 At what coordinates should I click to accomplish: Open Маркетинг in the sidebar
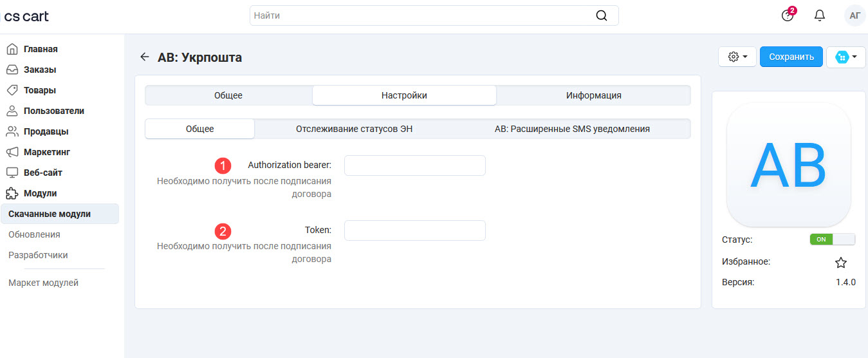[x=47, y=152]
